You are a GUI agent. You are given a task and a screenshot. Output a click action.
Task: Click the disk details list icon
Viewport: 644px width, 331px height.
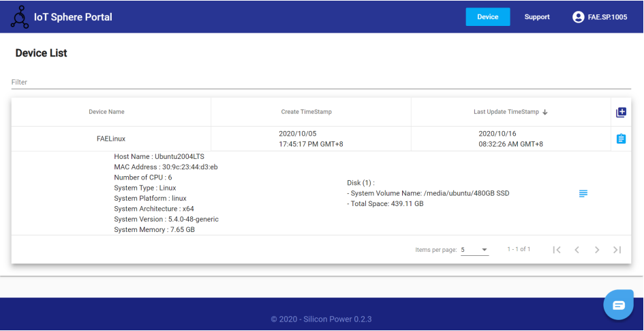coord(583,194)
